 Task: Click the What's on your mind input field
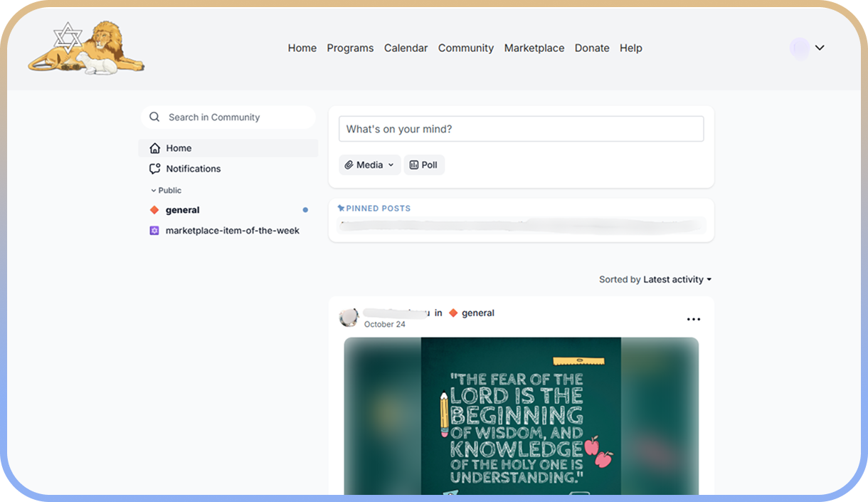pos(521,128)
